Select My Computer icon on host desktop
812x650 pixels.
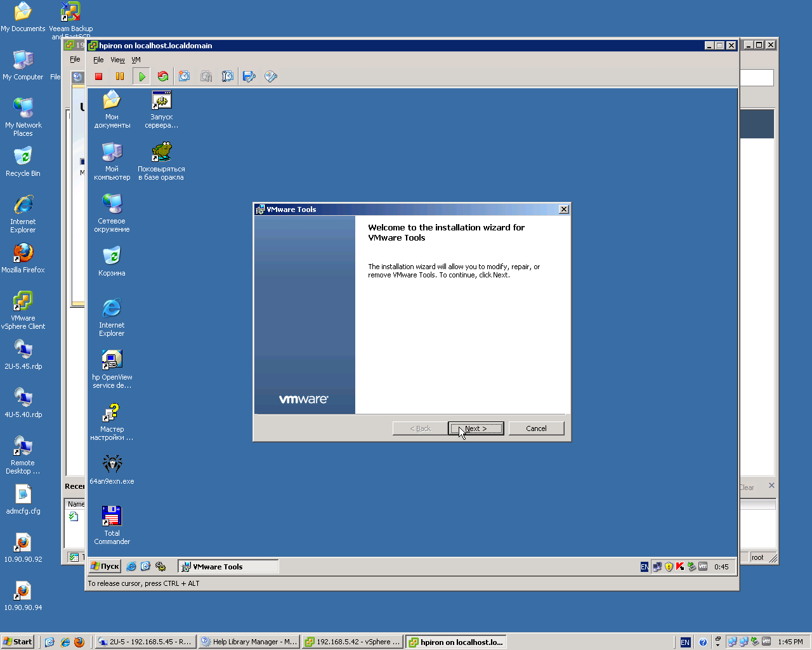[x=23, y=65]
